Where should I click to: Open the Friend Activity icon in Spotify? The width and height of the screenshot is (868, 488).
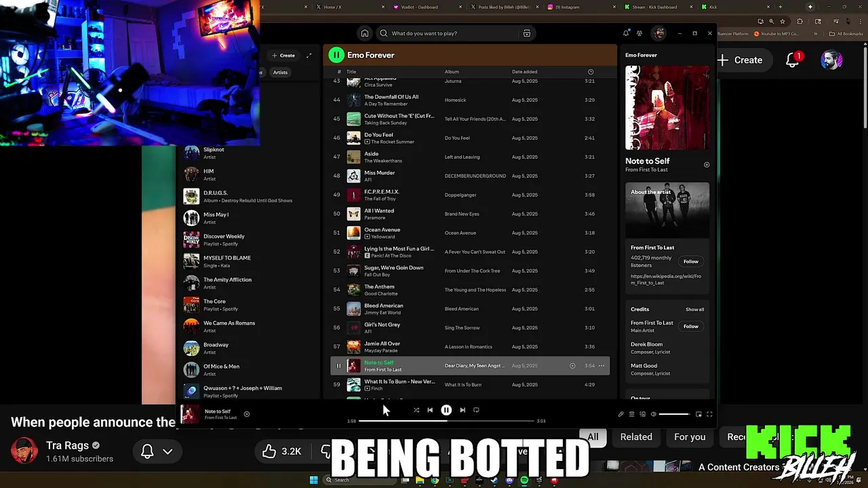[639, 33]
